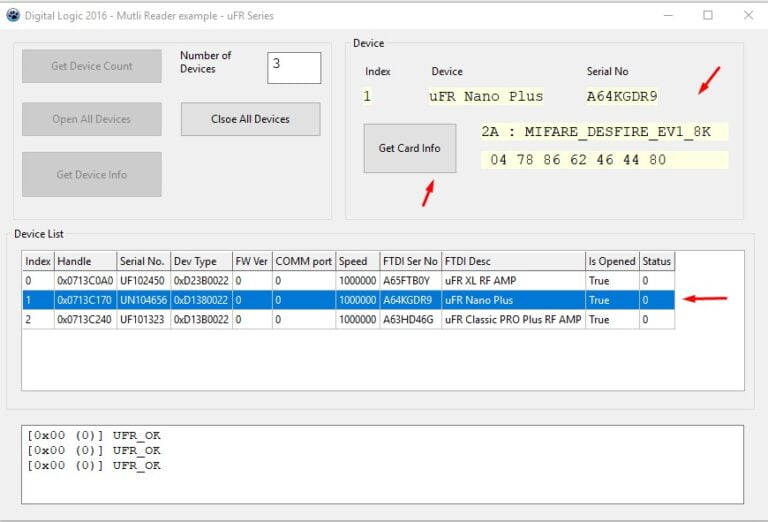Viewport: 768px width, 522px height.
Task: Maximize the Multi Reader window
Action: coord(708,15)
